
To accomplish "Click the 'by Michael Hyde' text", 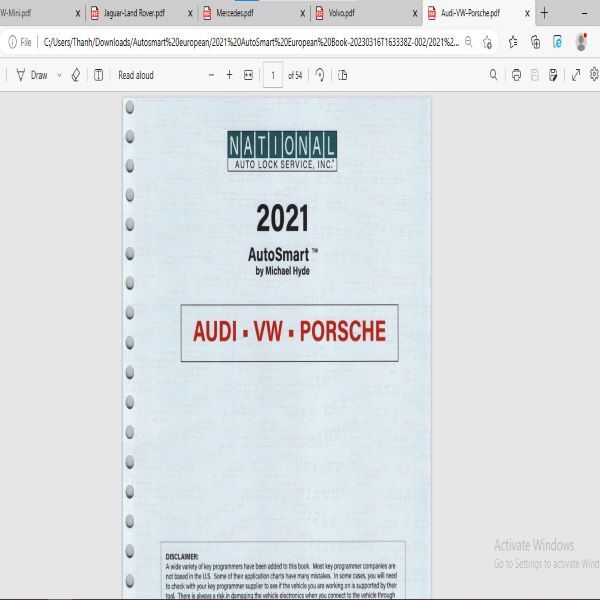I will point(282,271).
